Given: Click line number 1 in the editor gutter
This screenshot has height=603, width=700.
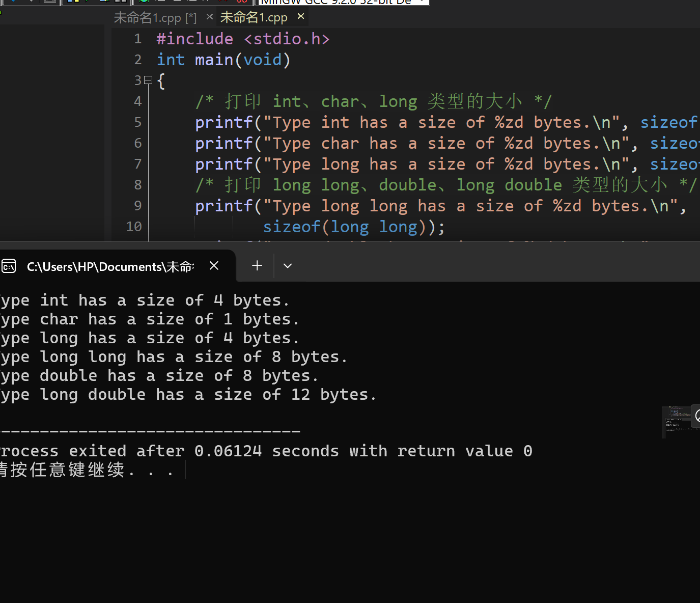Looking at the screenshot, I should [x=137, y=39].
